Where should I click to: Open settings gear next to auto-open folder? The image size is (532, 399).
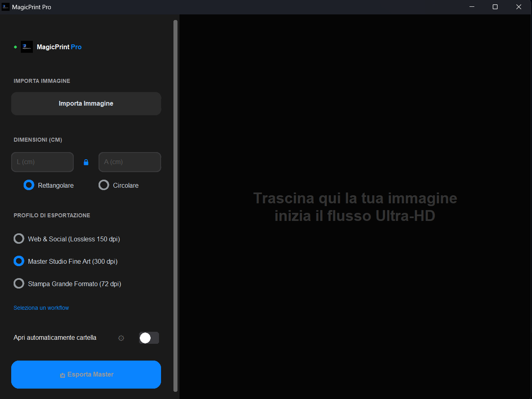pyautogui.click(x=121, y=338)
